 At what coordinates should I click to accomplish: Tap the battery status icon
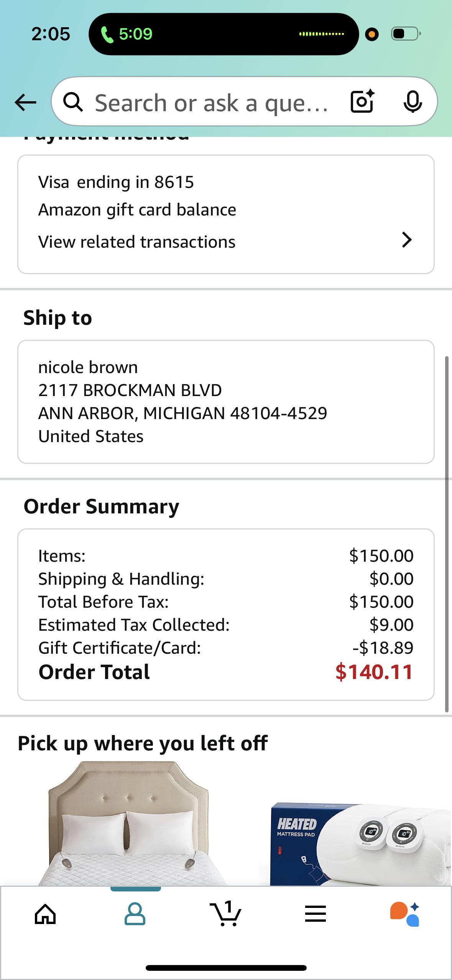click(x=406, y=34)
